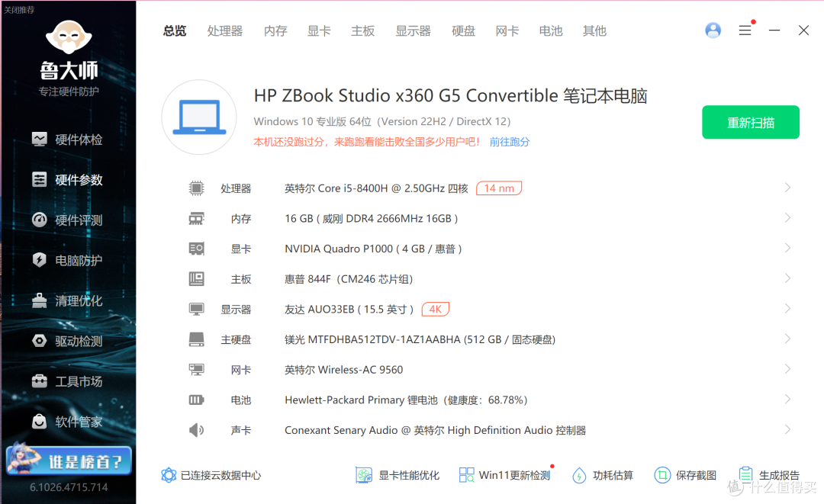Viewport: 824px width, 504px height.
Task: Switch to the 网卡 tab
Action: (507, 31)
